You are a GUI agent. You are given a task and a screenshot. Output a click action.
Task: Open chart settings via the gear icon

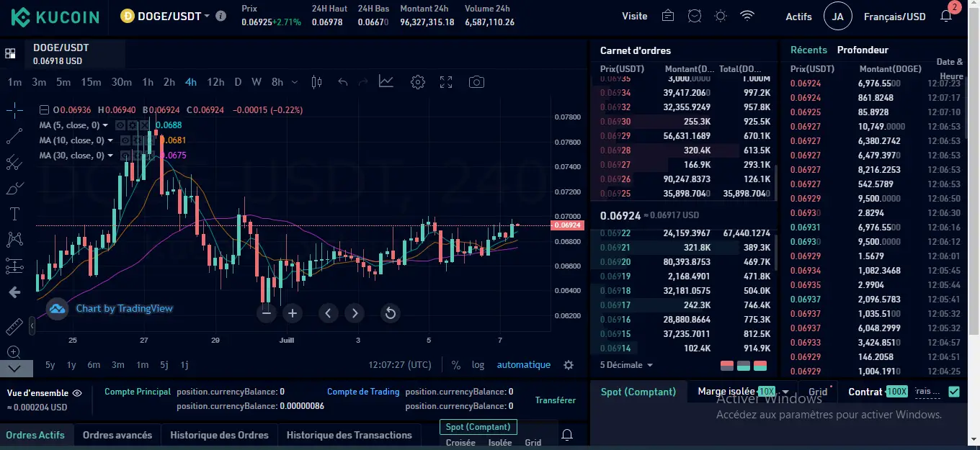(417, 82)
